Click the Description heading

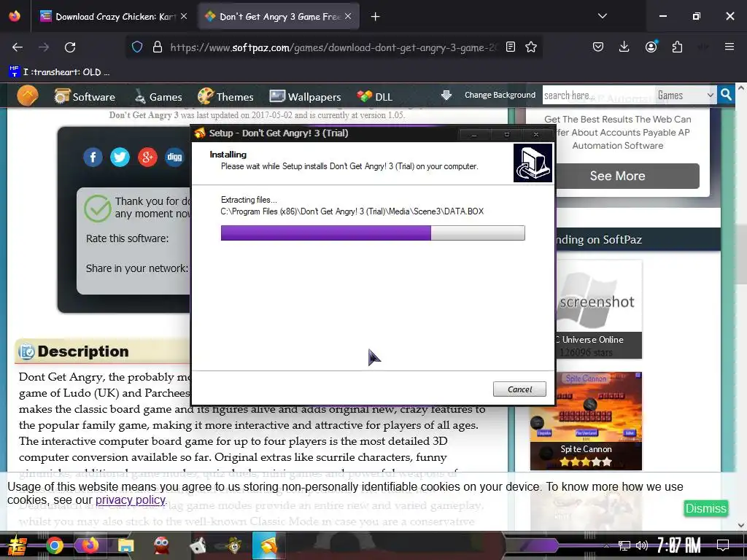(83, 351)
